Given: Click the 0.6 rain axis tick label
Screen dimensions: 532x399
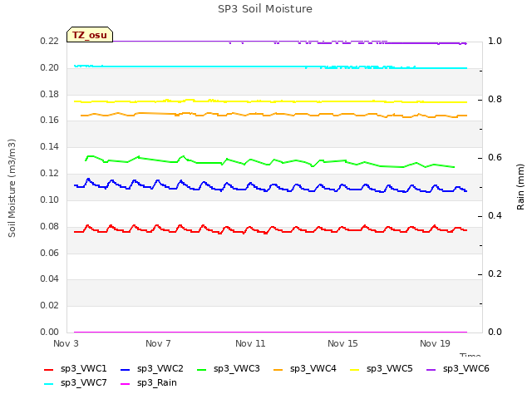Looking at the screenshot, I should point(495,157).
